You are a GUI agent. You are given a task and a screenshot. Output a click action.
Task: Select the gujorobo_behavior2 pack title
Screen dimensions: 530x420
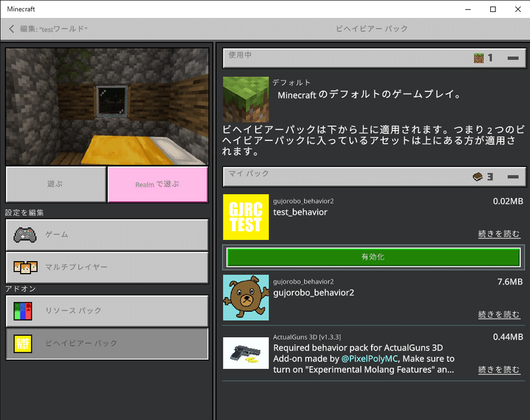point(313,293)
